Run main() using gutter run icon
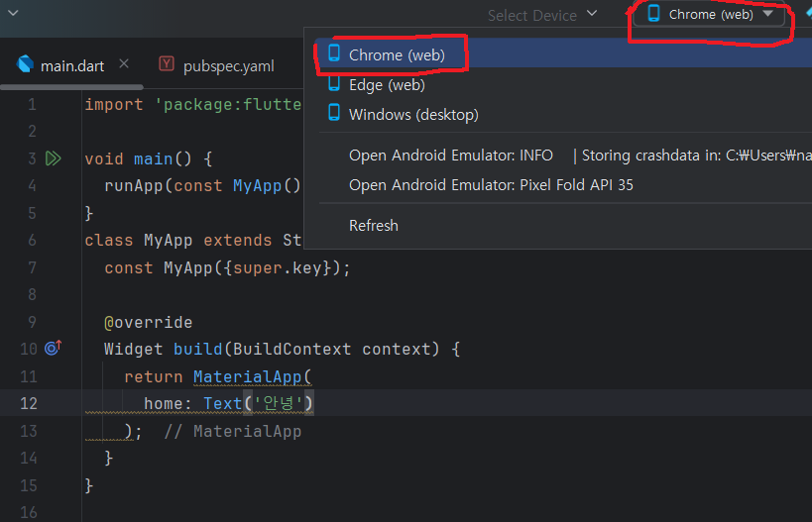 (x=54, y=158)
